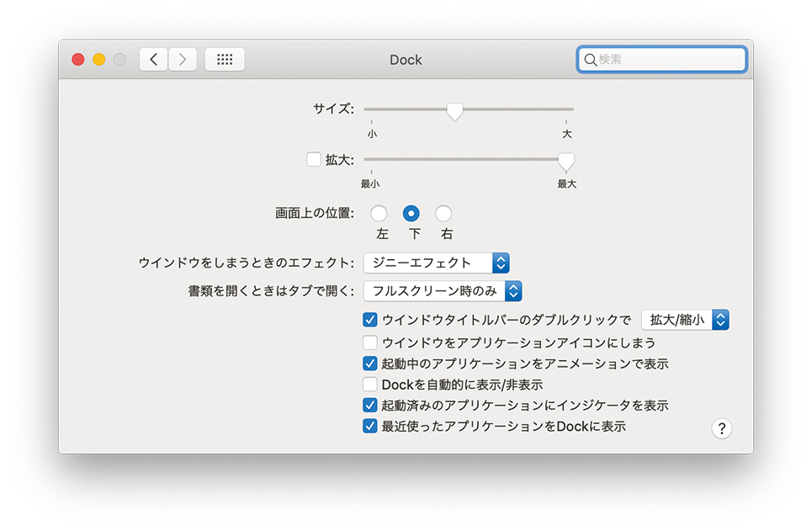Click the red close window button
Viewport: 812px width, 531px height.
tap(78, 60)
